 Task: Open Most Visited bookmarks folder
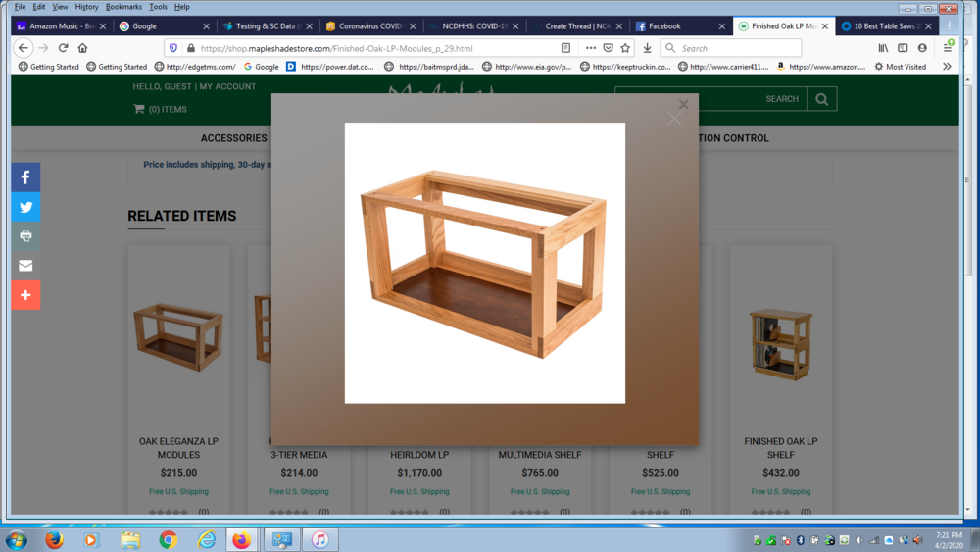pyautogui.click(x=900, y=67)
